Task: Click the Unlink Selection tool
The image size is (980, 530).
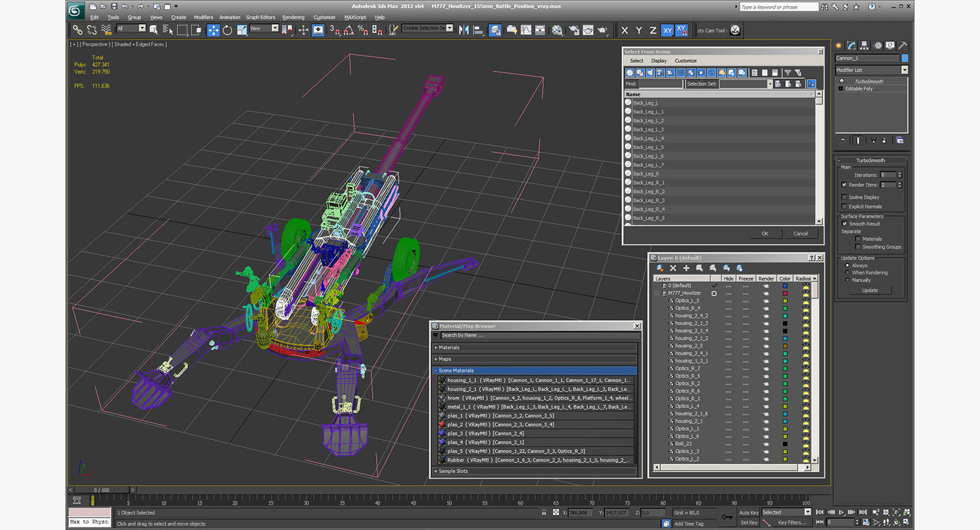Action: pos(91,30)
